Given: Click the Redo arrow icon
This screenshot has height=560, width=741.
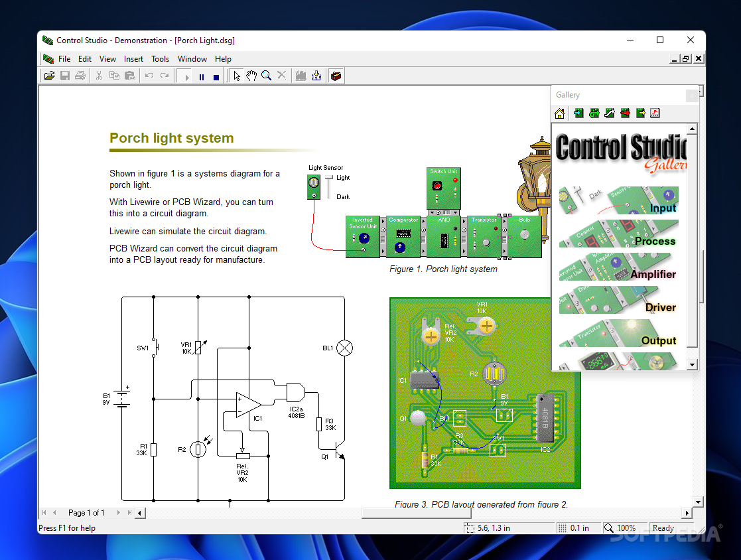Looking at the screenshot, I should (165, 76).
